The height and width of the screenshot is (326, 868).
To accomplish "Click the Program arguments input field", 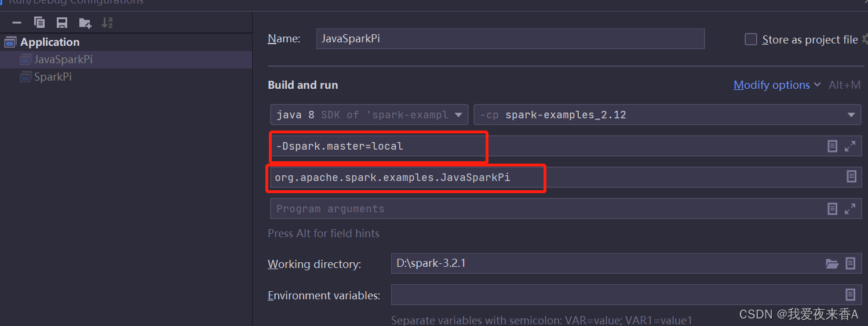I will click(545, 209).
